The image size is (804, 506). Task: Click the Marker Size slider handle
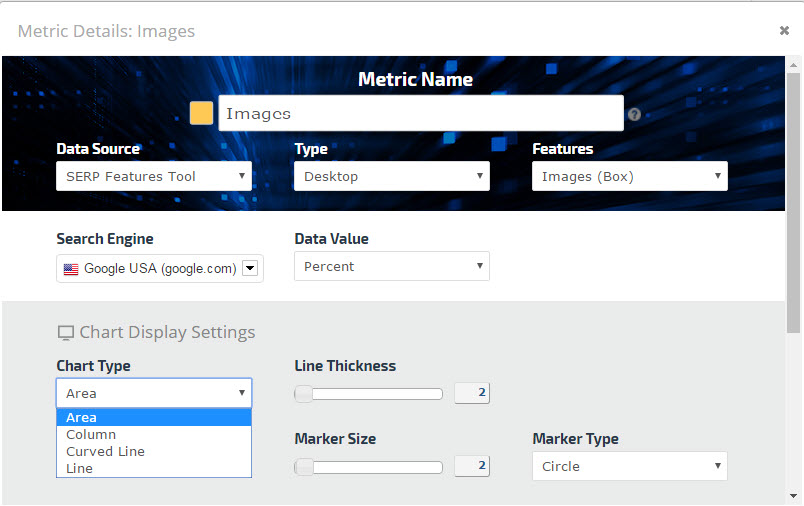[x=304, y=467]
